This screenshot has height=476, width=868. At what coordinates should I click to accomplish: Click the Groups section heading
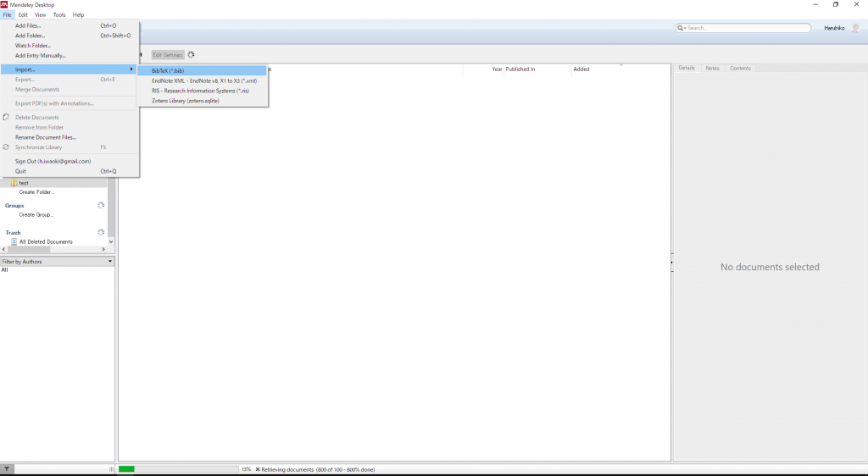pyautogui.click(x=14, y=205)
